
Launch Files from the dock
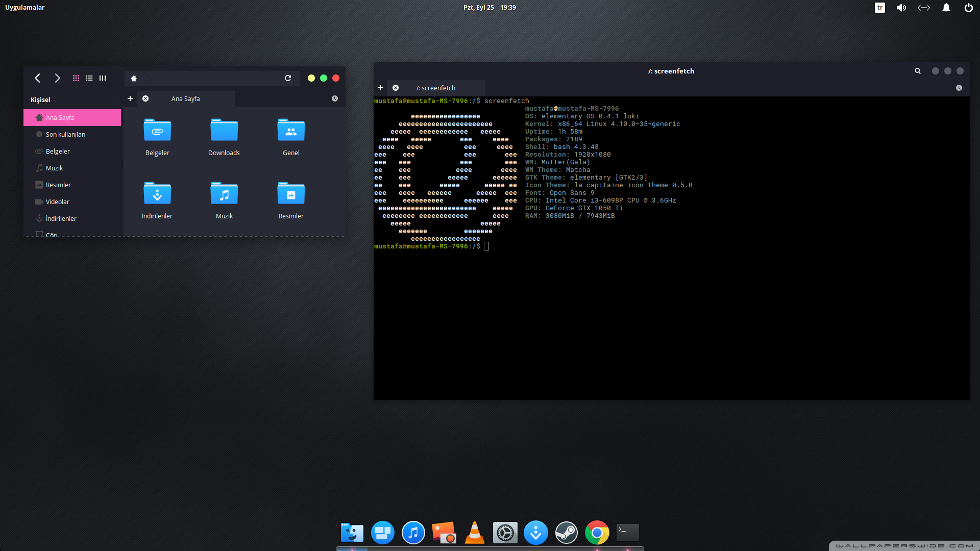coord(352,533)
